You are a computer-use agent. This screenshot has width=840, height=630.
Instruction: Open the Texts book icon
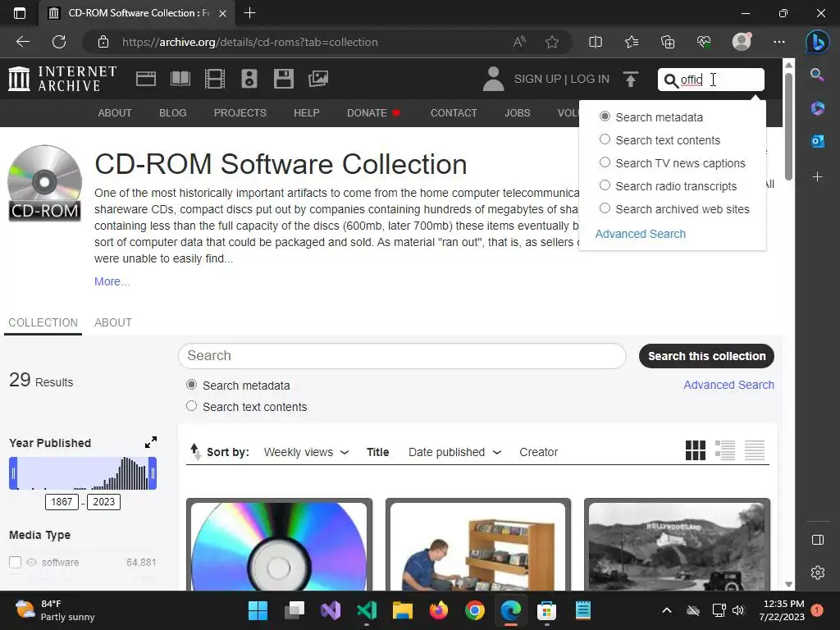coord(180,79)
